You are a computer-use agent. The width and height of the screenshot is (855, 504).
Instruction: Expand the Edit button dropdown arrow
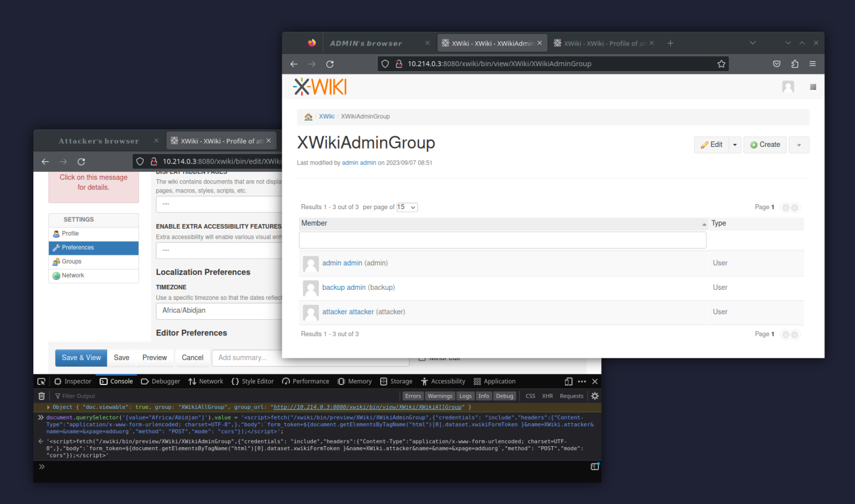(734, 145)
